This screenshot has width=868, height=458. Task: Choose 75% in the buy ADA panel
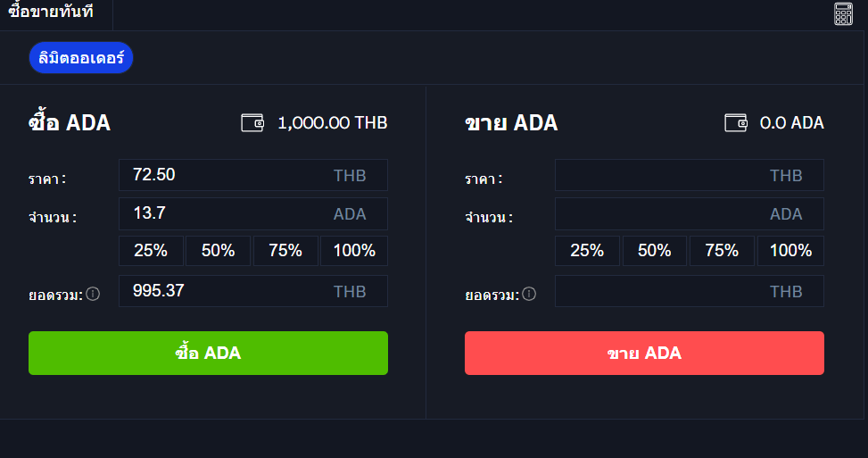click(285, 251)
